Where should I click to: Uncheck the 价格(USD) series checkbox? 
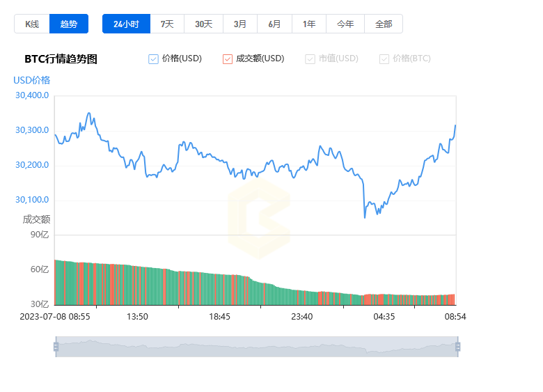coord(154,59)
